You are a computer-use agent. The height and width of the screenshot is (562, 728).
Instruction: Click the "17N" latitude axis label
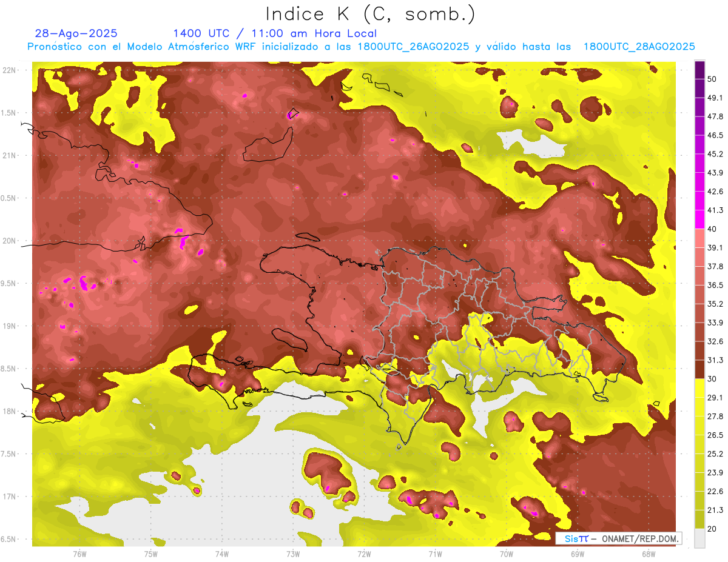[10, 497]
